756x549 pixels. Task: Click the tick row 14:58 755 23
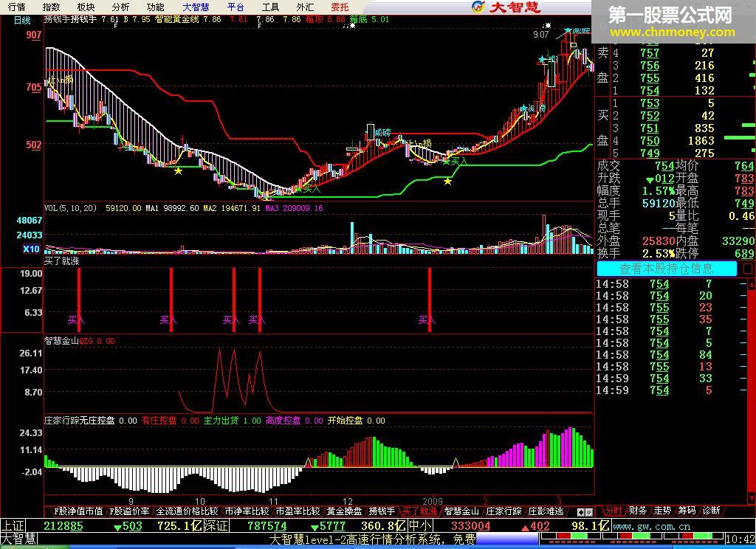point(670,308)
